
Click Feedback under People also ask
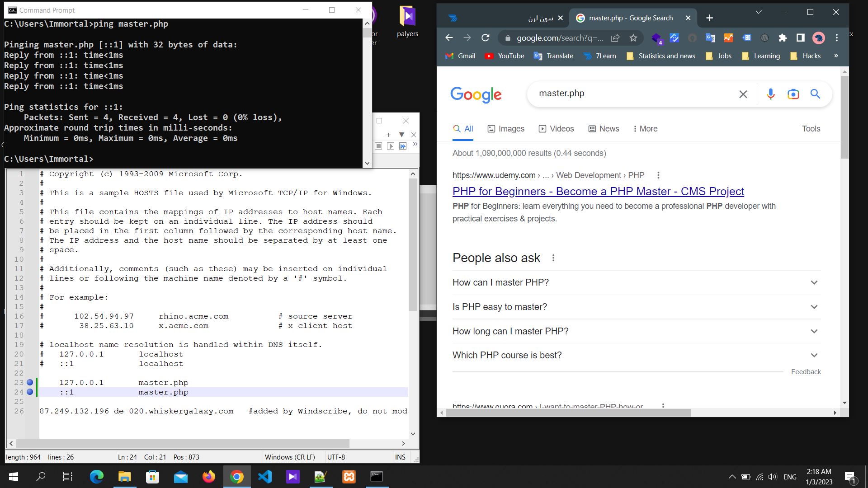click(x=806, y=371)
